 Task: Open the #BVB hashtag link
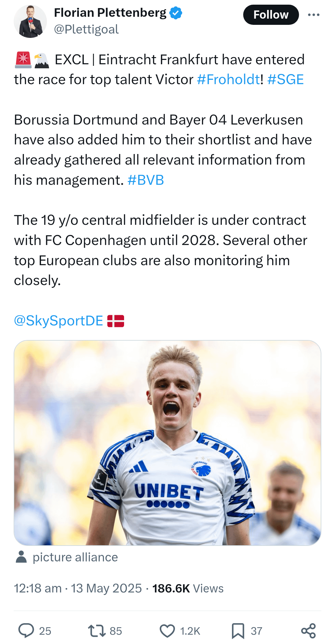145,180
